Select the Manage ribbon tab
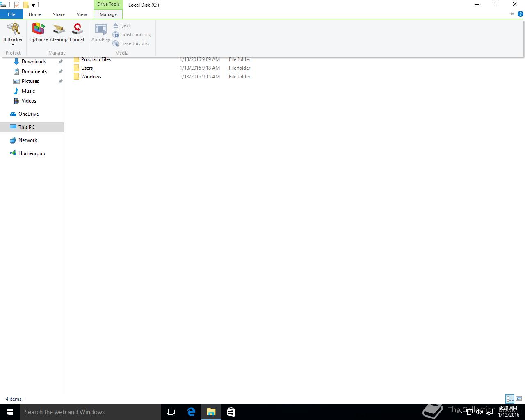 (108, 14)
